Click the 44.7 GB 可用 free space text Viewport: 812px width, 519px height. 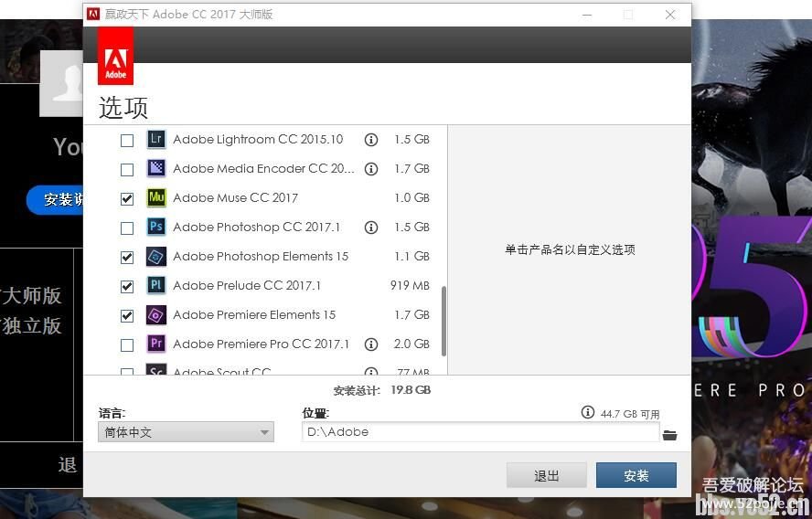[x=630, y=414]
